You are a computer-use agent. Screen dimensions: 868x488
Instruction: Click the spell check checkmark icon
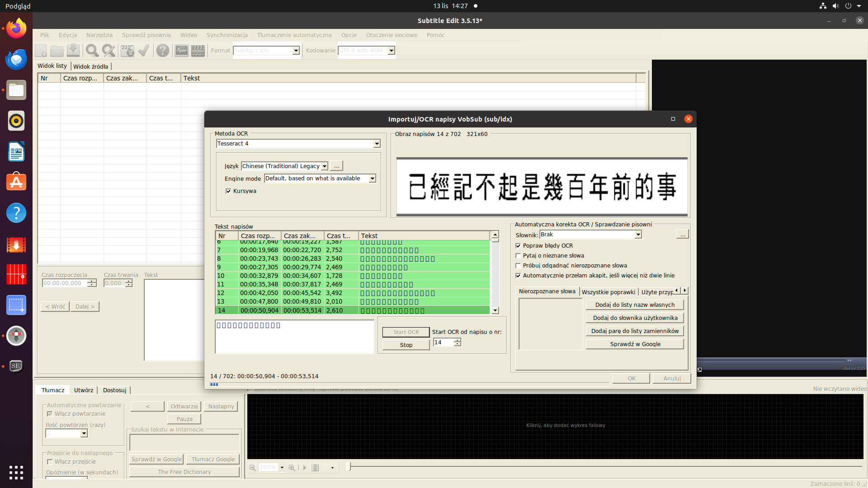point(144,51)
